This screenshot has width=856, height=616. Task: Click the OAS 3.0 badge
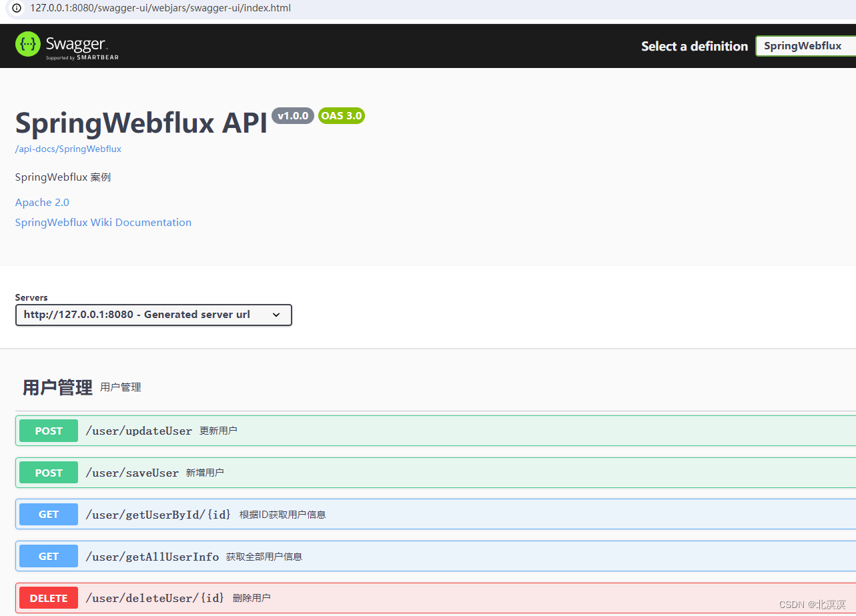[x=341, y=115]
